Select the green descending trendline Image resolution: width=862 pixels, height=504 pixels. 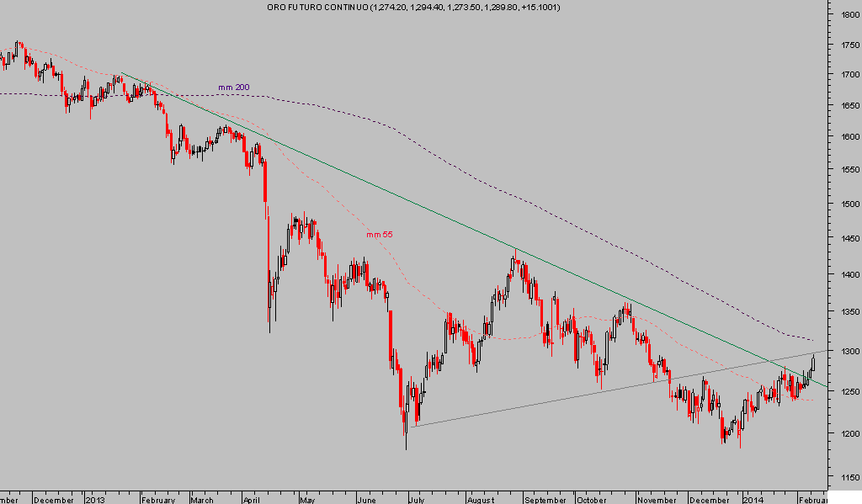point(421,202)
